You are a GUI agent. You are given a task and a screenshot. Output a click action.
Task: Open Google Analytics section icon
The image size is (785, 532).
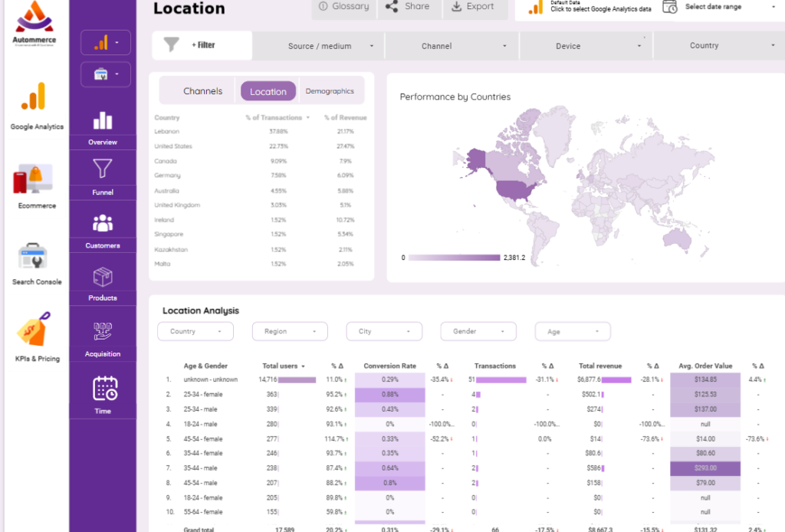pyautogui.click(x=34, y=96)
